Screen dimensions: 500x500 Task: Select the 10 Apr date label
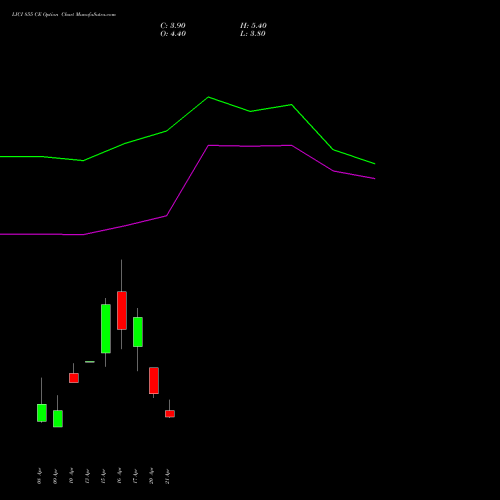point(72,476)
